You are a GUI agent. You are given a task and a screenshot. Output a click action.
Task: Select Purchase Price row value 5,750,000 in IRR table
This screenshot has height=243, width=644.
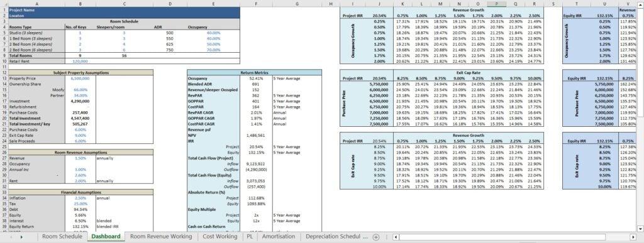(377, 84)
